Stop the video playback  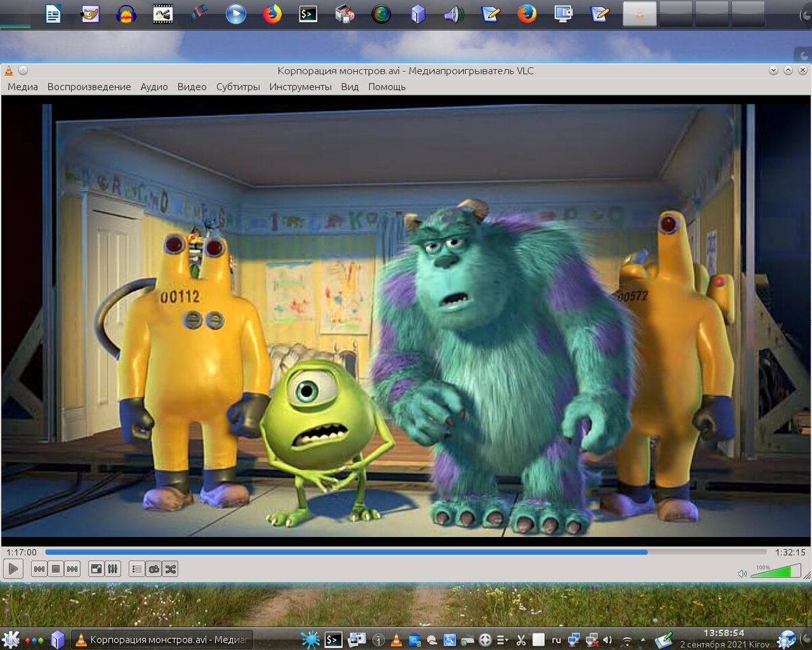click(56, 569)
